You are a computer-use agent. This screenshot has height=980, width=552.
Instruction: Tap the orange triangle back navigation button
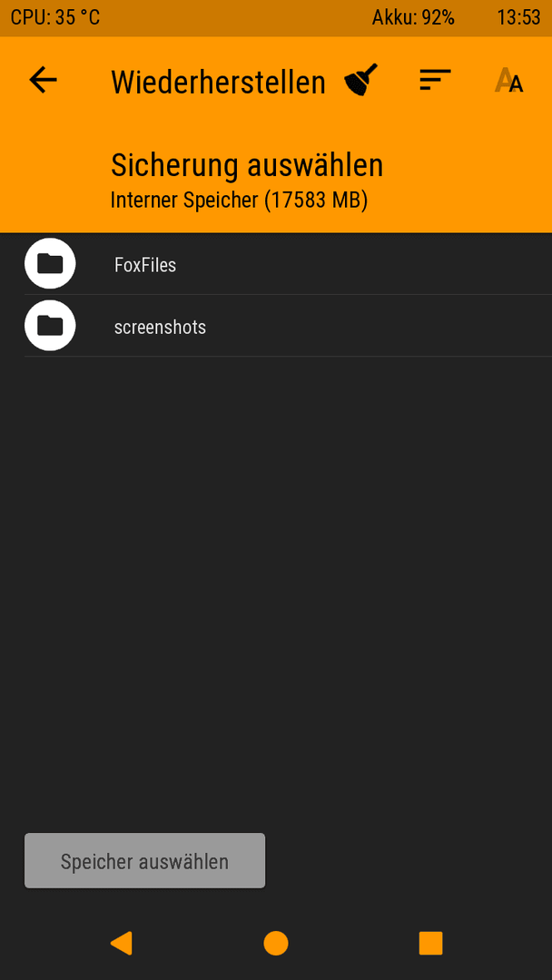[122, 943]
